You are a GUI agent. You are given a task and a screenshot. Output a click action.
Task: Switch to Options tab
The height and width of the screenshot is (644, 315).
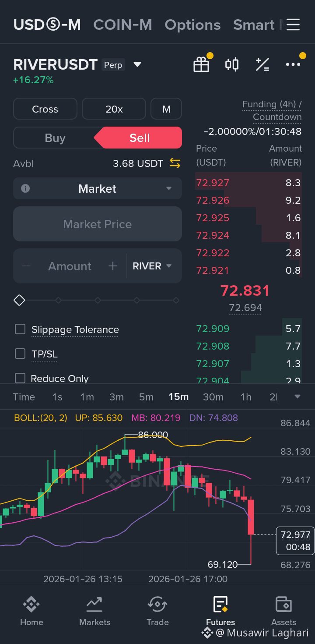point(192,25)
